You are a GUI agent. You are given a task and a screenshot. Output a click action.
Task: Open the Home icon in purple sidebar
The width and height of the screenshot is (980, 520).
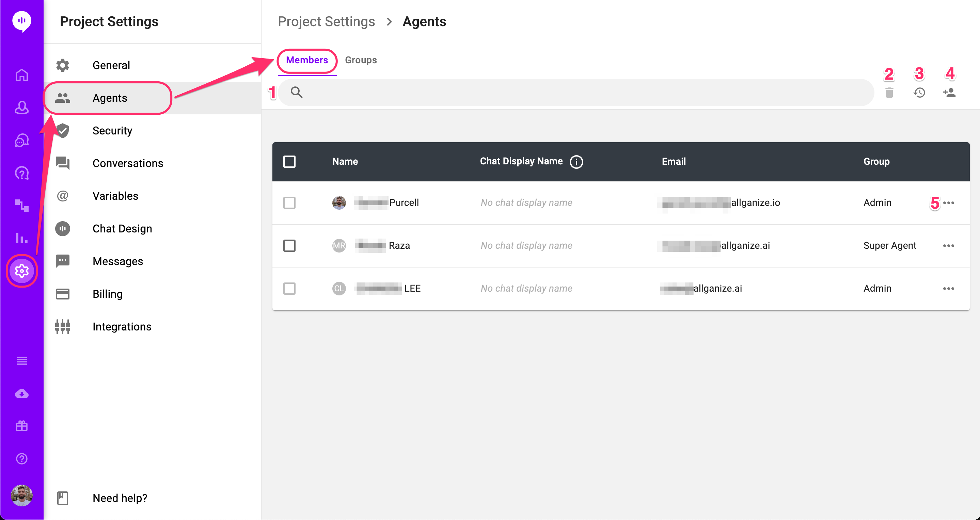[22, 75]
